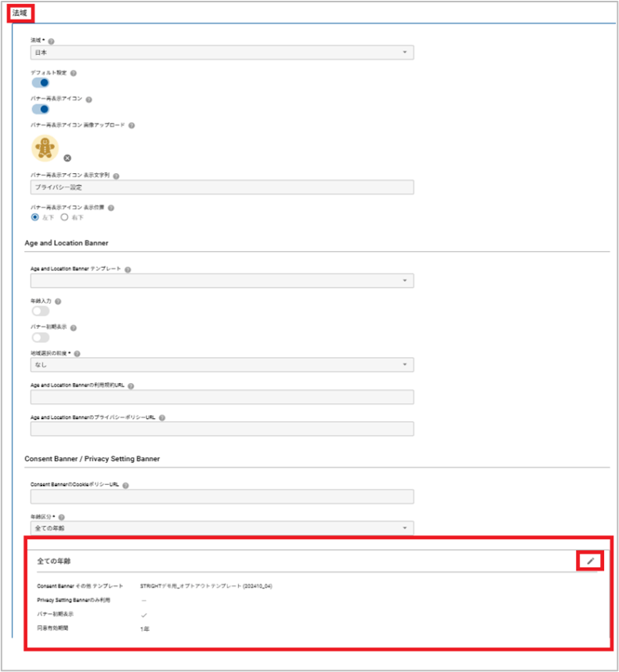This screenshot has height=672, width=619.
Task: Click help icon beside デフォルト設定
Action: pyautogui.click(x=73, y=73)
